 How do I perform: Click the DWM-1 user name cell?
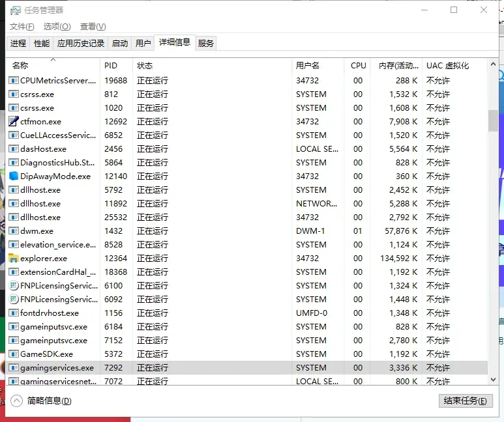[x=310, y=231]
